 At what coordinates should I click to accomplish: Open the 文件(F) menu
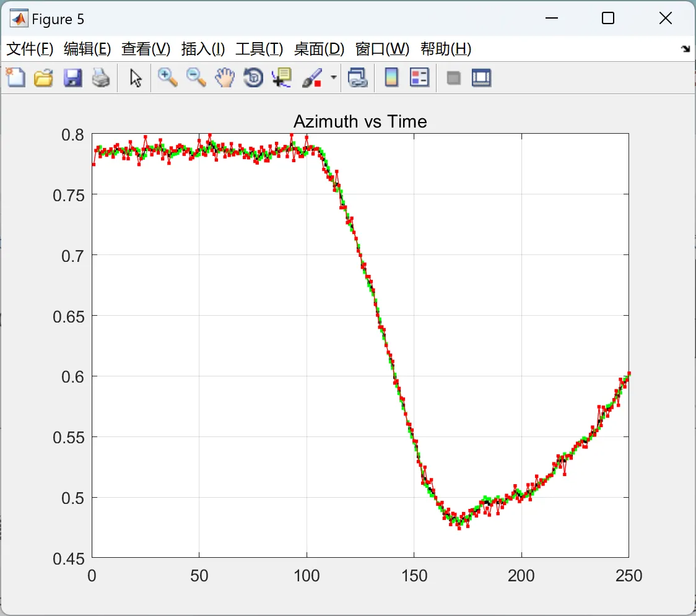tap(30, 49)
